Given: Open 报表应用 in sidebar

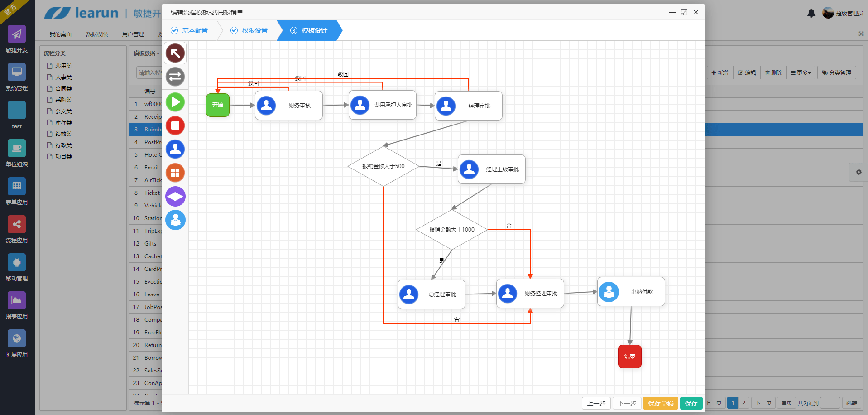Looking at the screenshot, I should tap(17, 306).
